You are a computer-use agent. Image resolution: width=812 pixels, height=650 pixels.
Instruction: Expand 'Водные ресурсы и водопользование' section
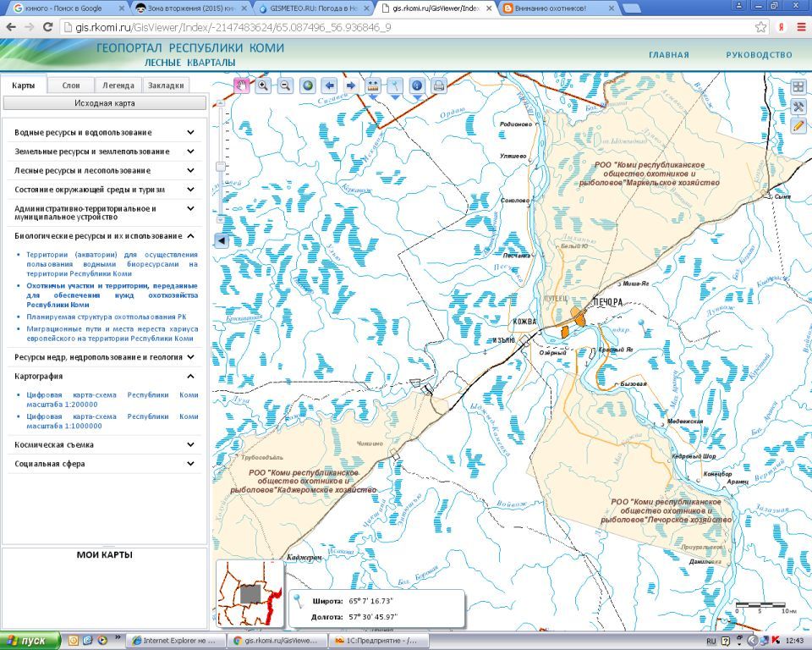point(191,133)
